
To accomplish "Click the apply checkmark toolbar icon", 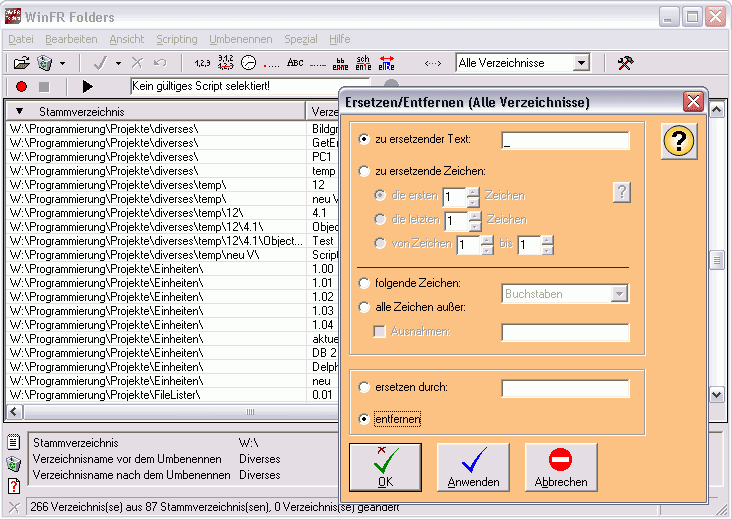I will click(x=101, y=63).
